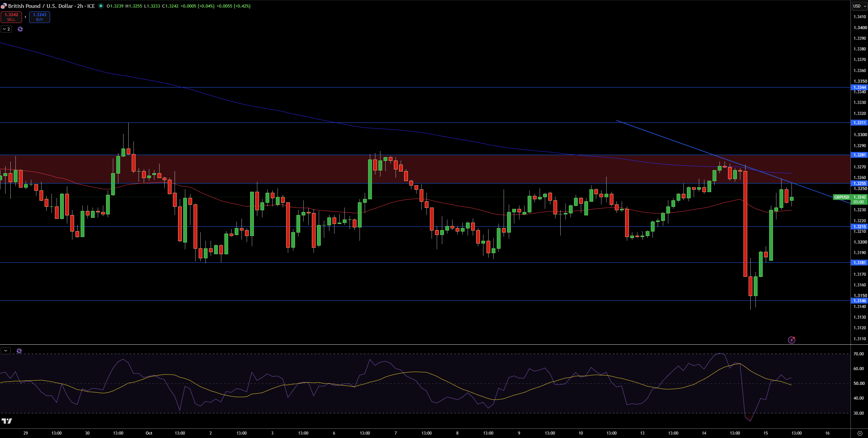This screenshot has width=868, height=438.
Task: Click the 30.00 RSI scale label
Action: coord(859,413)
